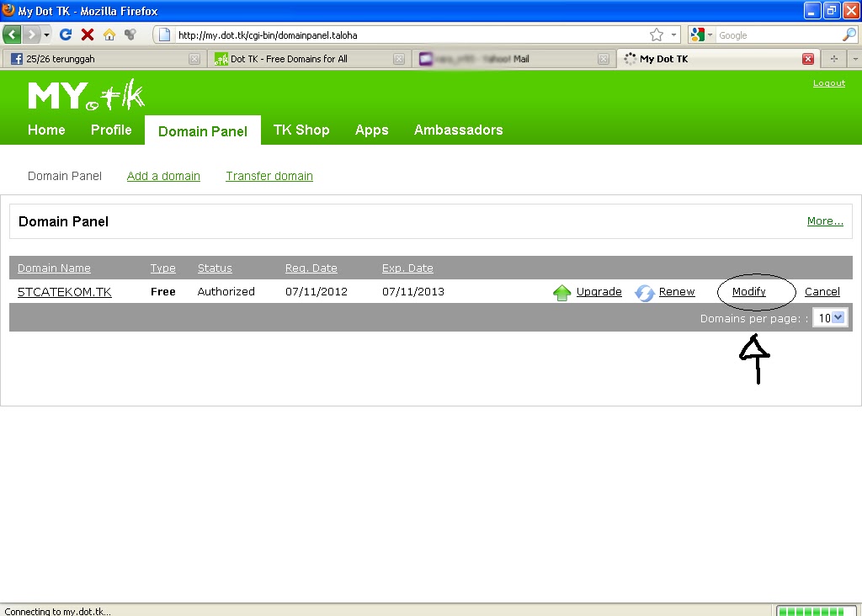Open the TK Shop menu item
862x616 pixels.
tap(301, 130)
